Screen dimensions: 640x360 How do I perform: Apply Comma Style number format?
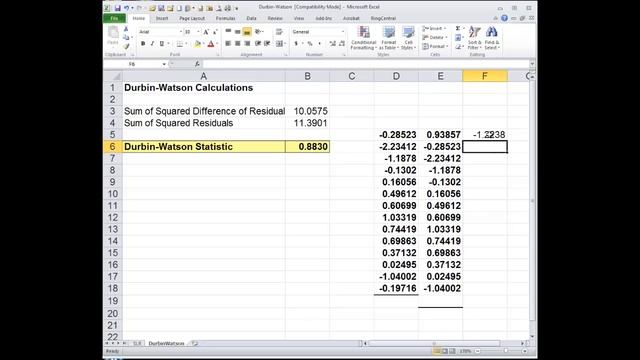coord(319,44)
